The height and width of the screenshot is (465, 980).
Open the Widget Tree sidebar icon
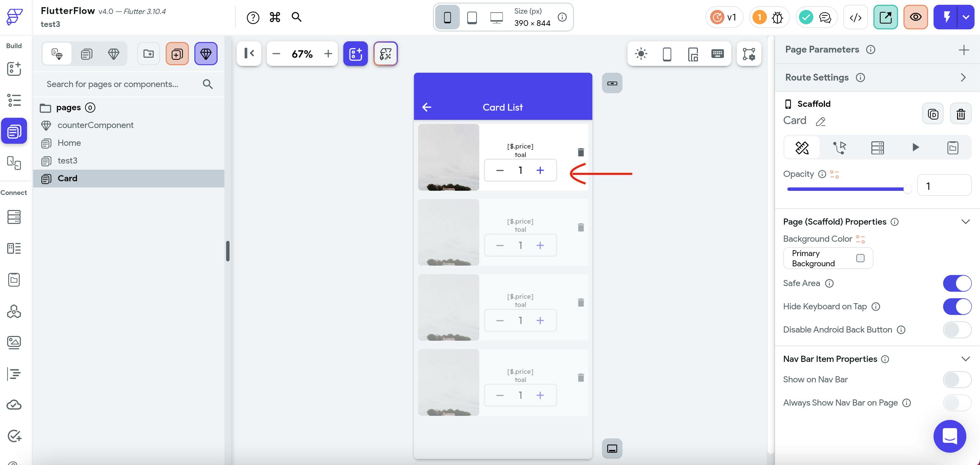pyautogui.click(x=14, y=100)
